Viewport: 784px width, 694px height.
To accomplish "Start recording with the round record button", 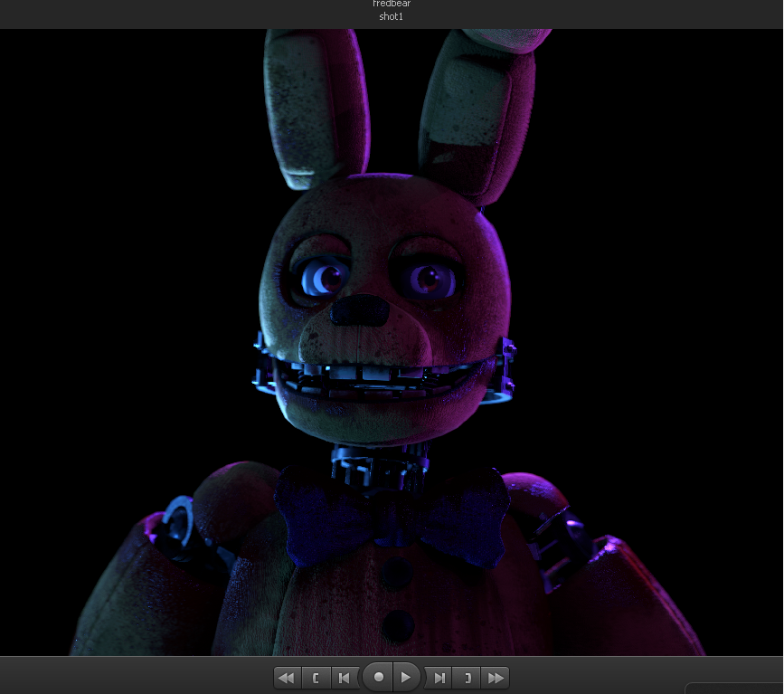I will point(379,677).
